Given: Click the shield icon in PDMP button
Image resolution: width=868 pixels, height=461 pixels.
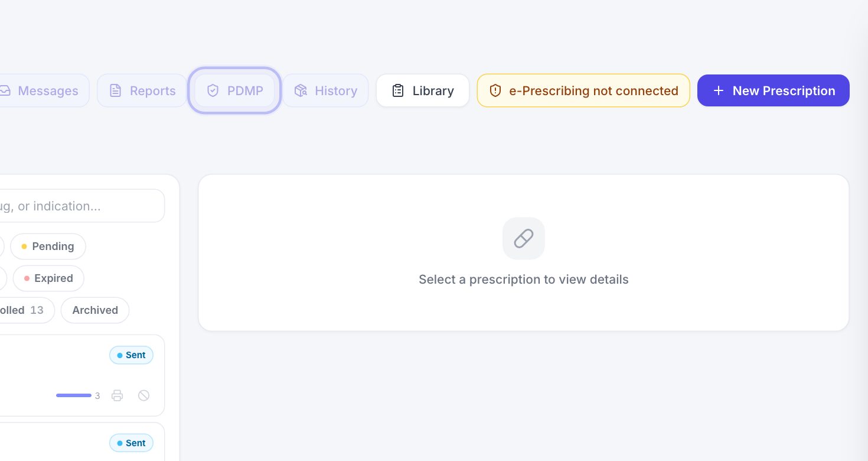Looking at the screenshot, I should pyautogui.click(x=213, y=90).
